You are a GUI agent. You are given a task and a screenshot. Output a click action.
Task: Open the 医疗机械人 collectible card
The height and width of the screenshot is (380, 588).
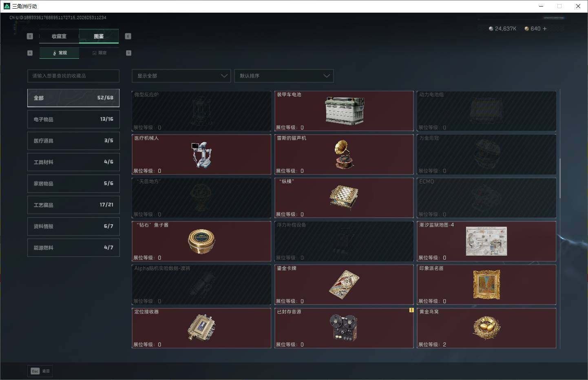pyautogui.click(x=201, y=155)
